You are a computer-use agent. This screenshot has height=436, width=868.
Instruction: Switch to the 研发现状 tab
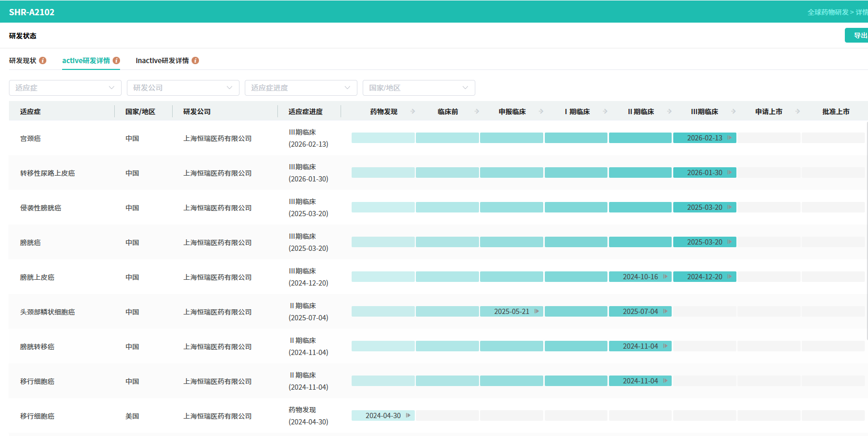(23, 60)
